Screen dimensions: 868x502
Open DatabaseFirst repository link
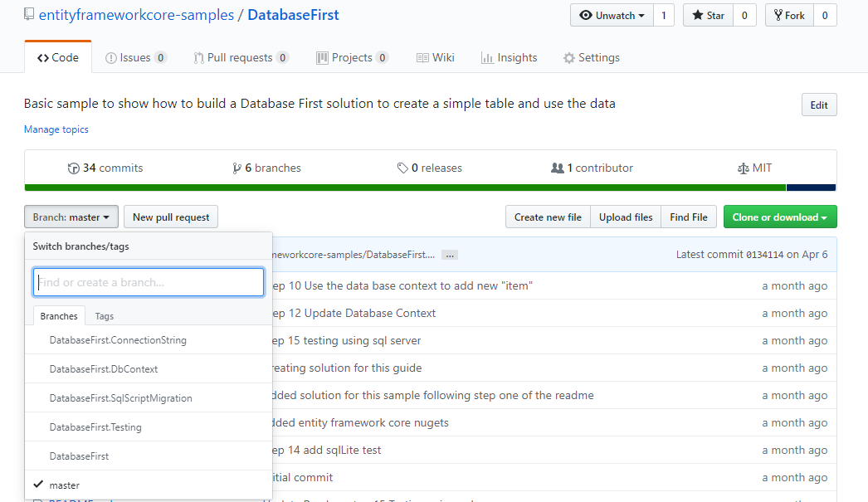click(293, 15)
